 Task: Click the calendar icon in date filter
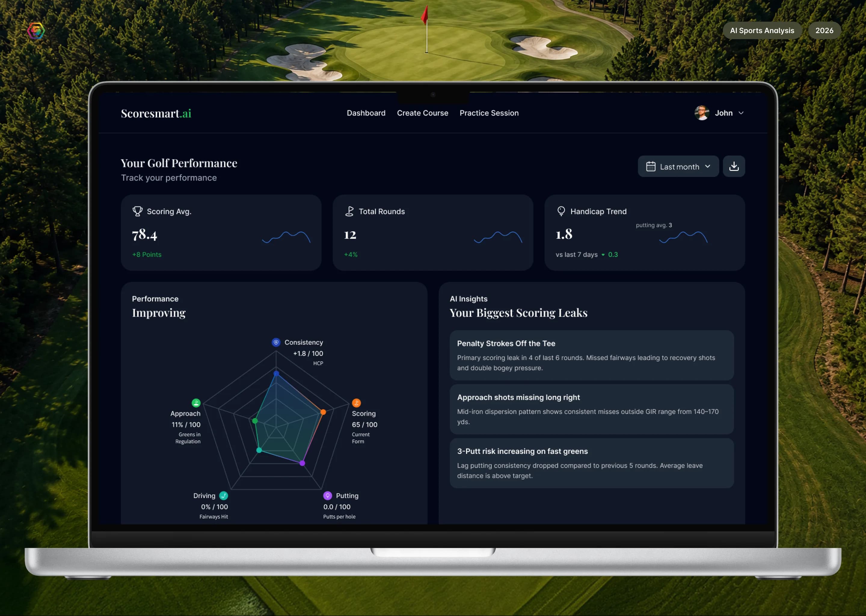coord(651,167)
